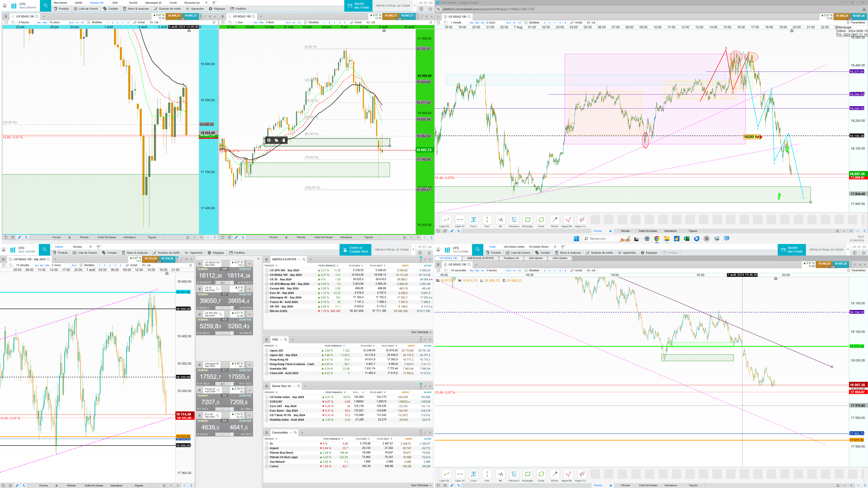Click trash icon on rectangle's floating toolbar

(x=284, y=140)
